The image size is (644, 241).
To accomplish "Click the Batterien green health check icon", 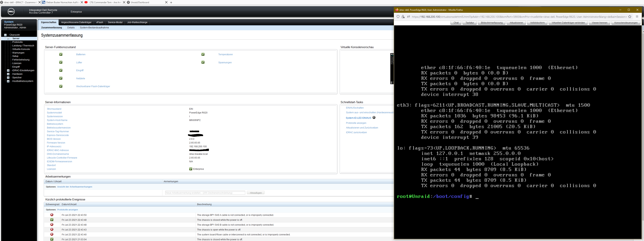I will coord(61,54).
